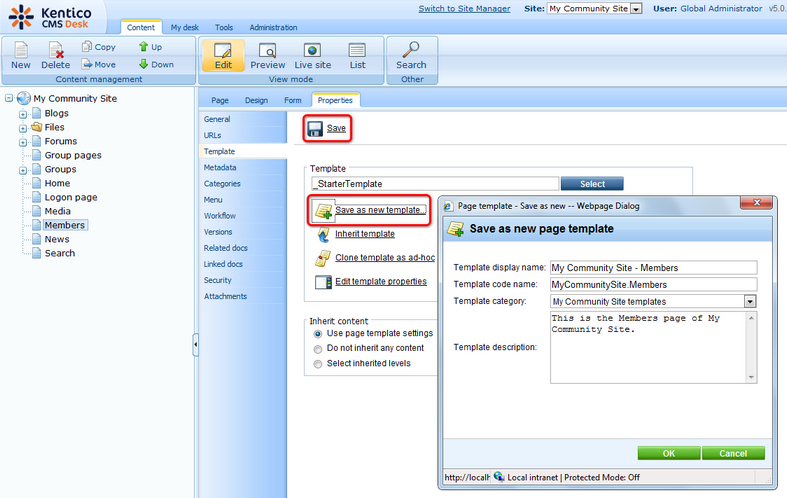Open the Metadata properties section
This screenshot has width=787, height=498.
[x=243, y=168]
